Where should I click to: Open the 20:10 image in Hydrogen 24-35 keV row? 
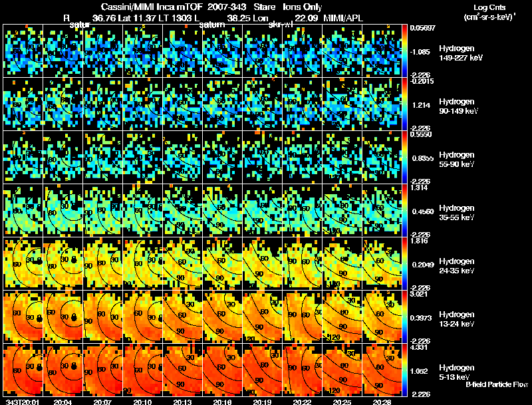pos(143,263)
